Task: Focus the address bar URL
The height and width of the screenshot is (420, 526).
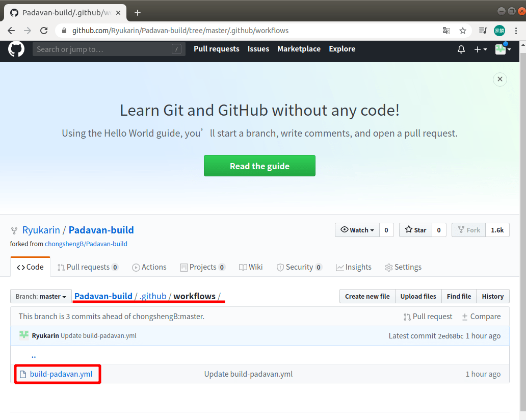Action: point(180,31)
